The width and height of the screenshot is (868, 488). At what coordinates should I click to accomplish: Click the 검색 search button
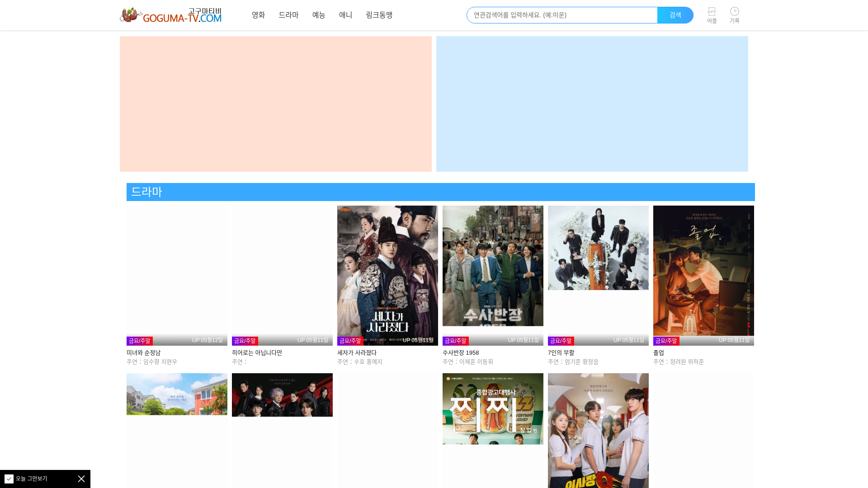[x=675, y=15]
